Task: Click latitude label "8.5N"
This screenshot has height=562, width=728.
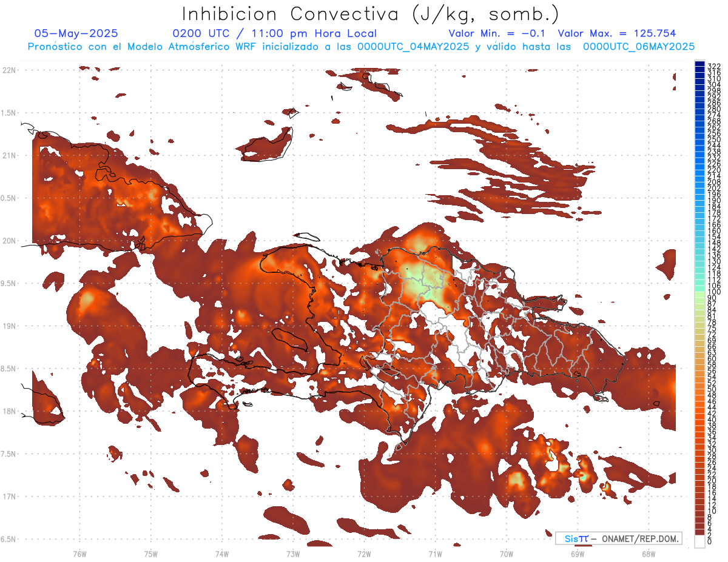Action: tap(9, 369)
